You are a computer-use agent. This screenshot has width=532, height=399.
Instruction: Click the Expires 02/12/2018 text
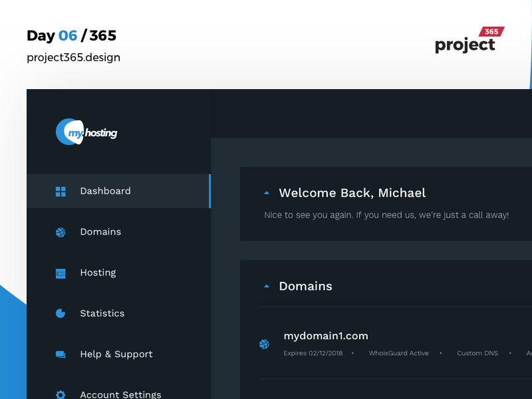pos(313,353)
